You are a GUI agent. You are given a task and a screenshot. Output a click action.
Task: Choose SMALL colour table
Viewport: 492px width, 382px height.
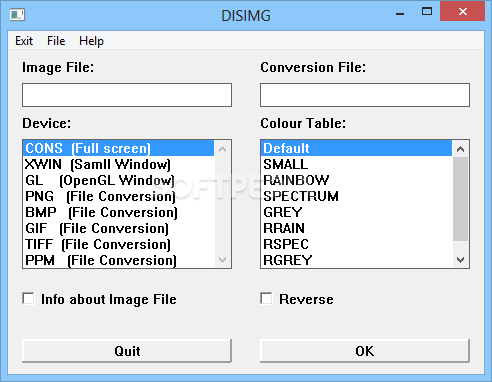point(356,164)
